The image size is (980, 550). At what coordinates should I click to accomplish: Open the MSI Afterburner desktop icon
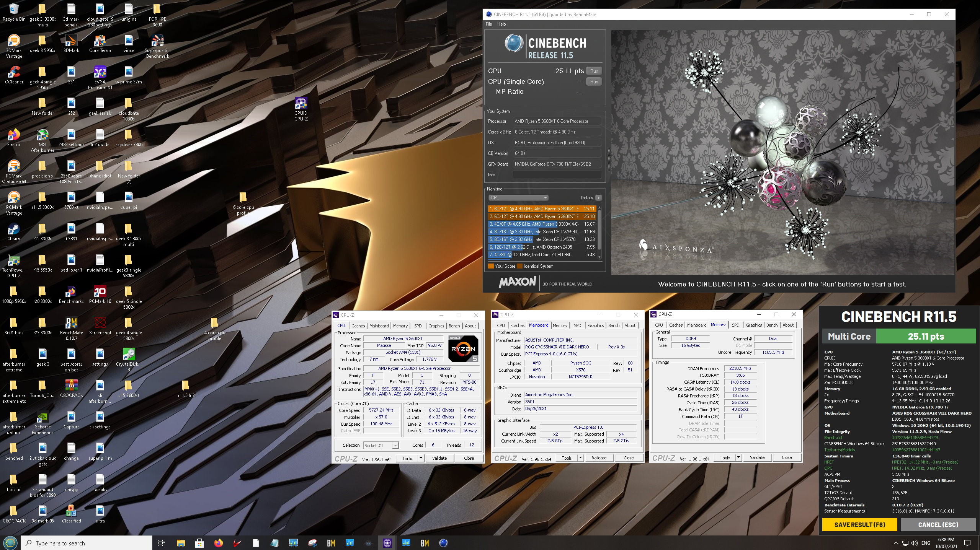click(42, 141)
